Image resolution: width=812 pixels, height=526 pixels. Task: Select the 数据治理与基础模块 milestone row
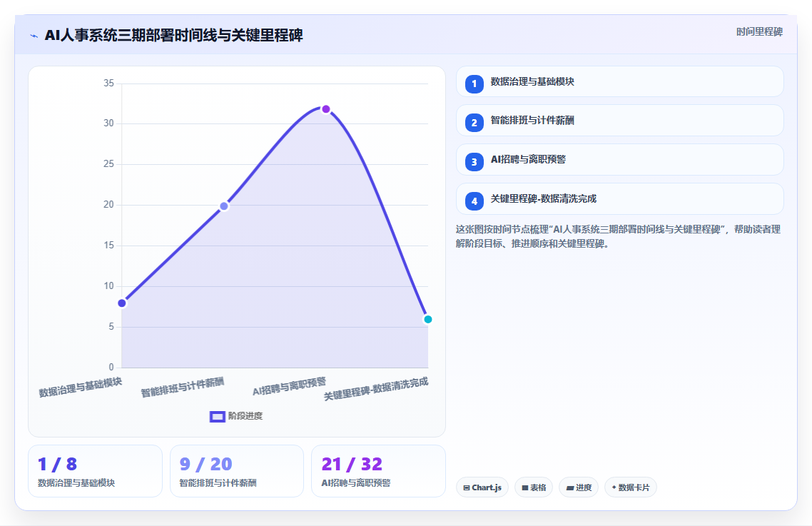(619, 81)
